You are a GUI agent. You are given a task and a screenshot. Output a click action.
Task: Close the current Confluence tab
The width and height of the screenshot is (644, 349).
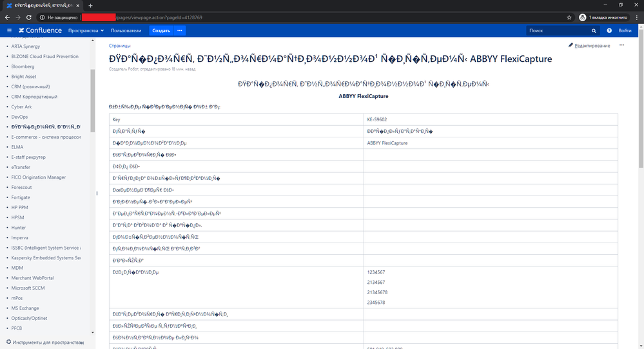click(77, 6)
